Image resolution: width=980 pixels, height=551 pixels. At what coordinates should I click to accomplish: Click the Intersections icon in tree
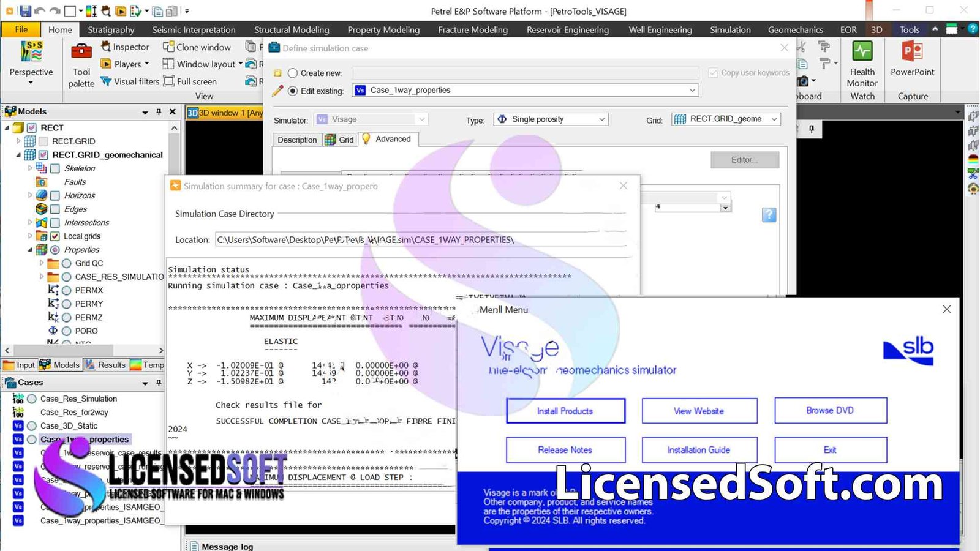tap(42, 222)
